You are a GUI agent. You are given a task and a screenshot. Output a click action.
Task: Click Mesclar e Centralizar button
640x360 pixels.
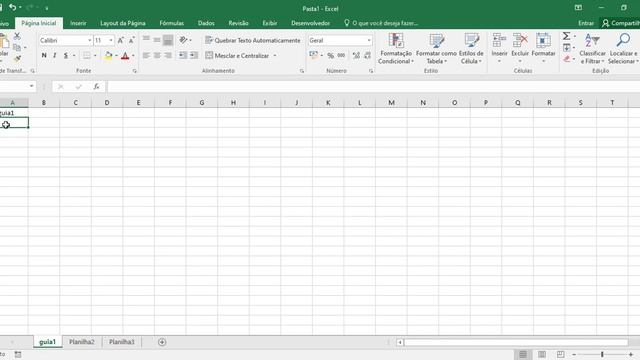pyautogui.click(x=237, y=56)
